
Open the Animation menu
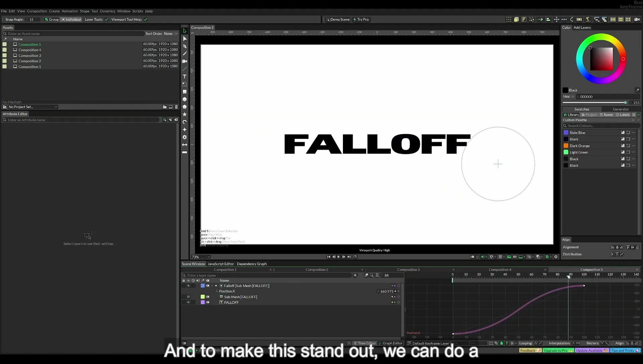(x=70, y=11)
